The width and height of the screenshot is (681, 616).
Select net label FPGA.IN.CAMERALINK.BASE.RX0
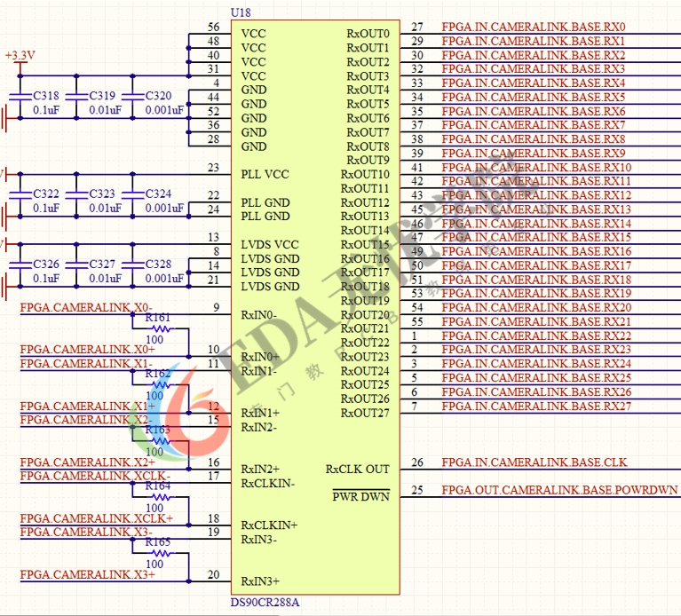point(534,27)
